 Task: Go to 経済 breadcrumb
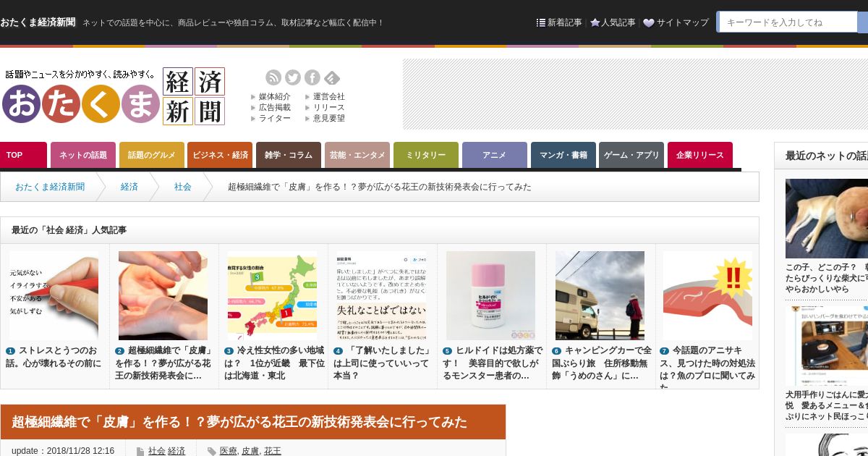pos(129,187)
